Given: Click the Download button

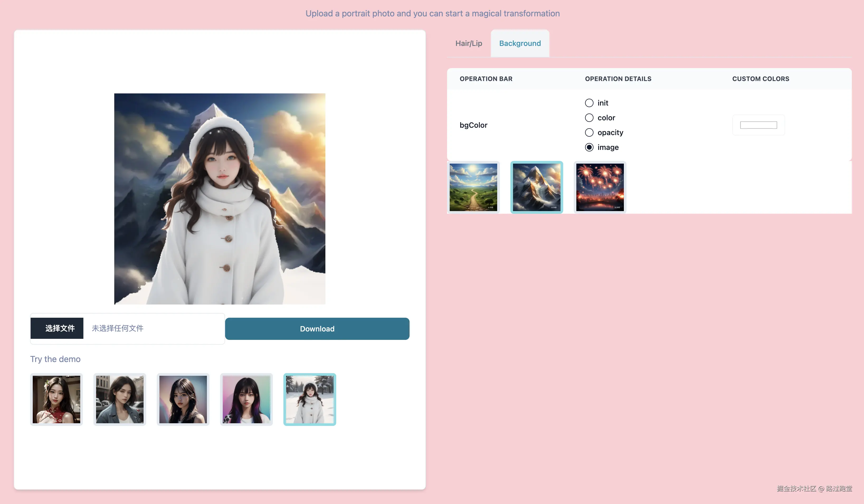Looking at the screenshot, I should pyautogui.click(x=317, y=329).
